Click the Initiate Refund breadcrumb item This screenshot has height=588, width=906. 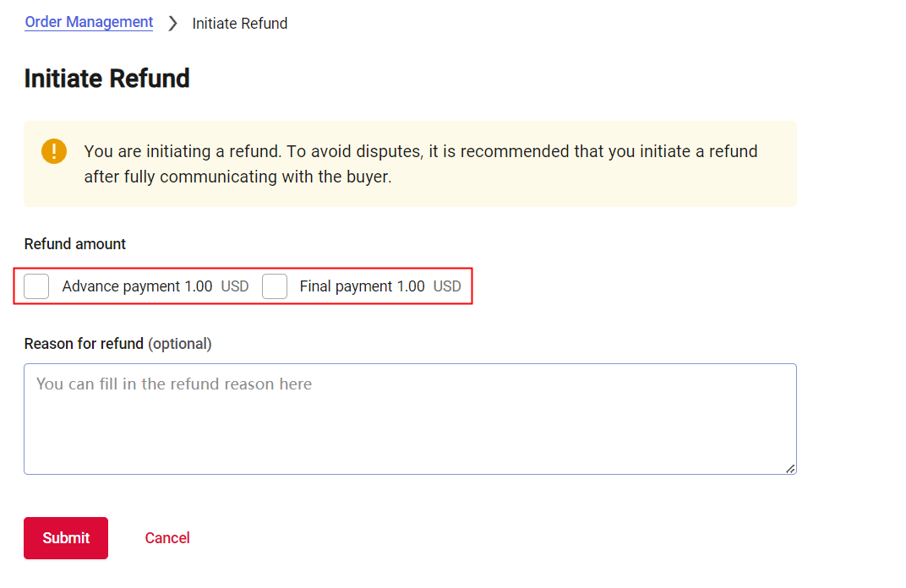tap(240, 24)
